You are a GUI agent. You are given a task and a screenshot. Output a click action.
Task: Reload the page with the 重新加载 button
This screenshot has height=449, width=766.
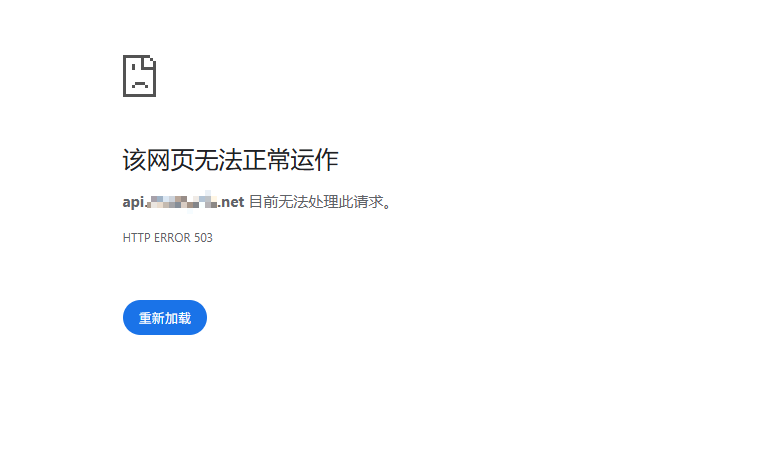click(165, 318)
